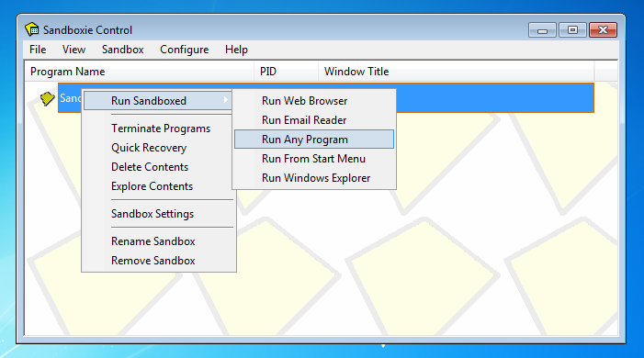Choose Remove Sandbox
This screenshot has width=644, height=358.
tap(153, 261)
